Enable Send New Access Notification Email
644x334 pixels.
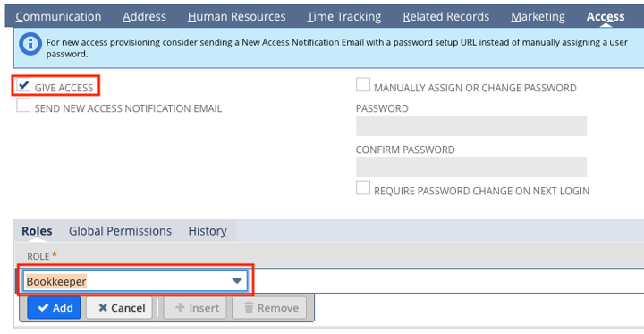coord(23,106)
